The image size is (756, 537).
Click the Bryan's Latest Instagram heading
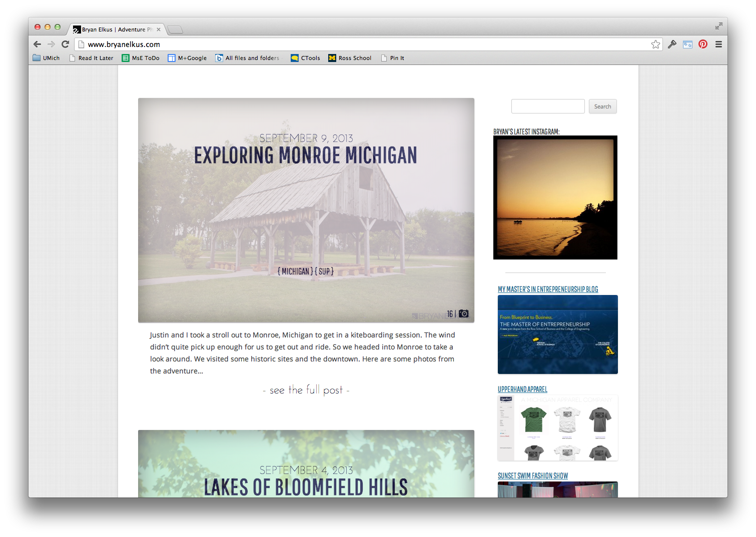pos(526,132)
